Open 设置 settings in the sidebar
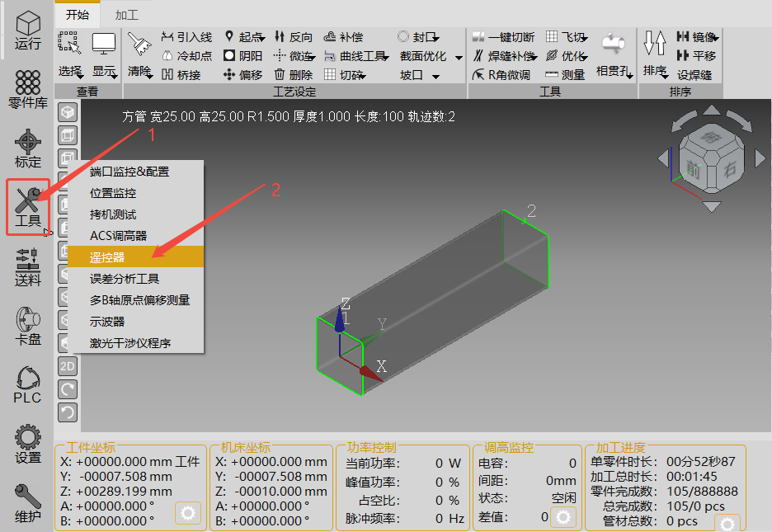The width and height of the screenshot is (772, 532). coord(27,445)
